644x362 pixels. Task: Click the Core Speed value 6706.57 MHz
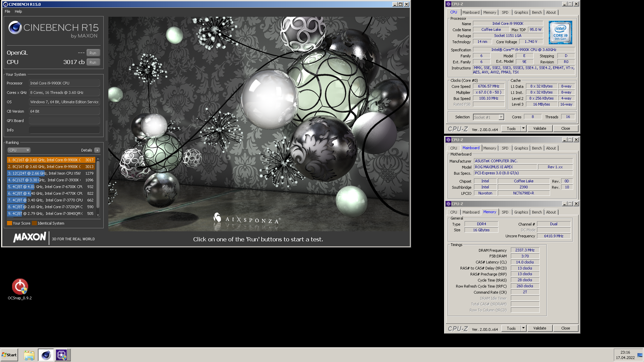489,86
